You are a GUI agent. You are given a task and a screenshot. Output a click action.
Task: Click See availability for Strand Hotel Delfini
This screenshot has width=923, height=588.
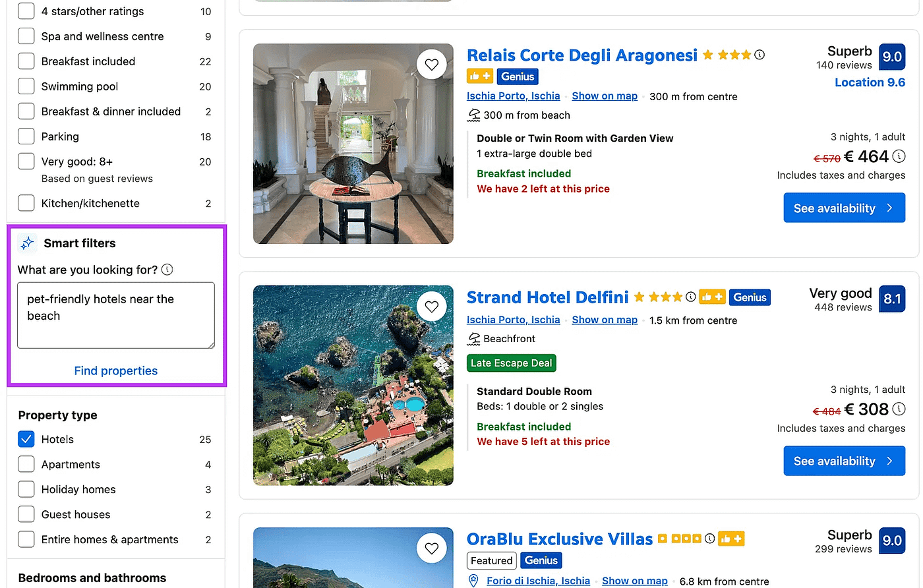pos(844,461)
